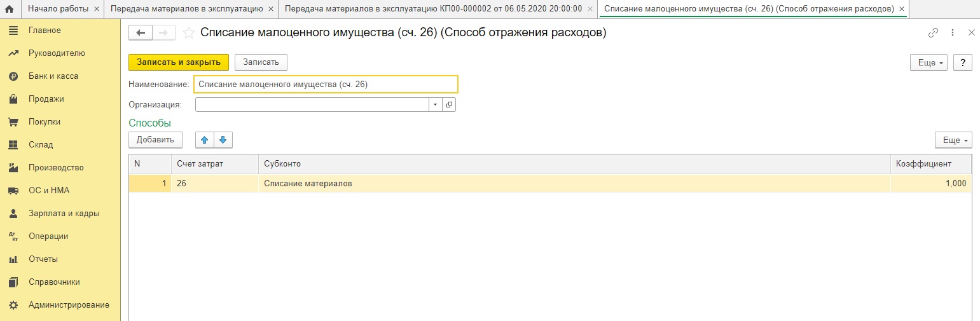This screenshot has height=321, width=980.
Task: Open help with the question mark button
Action: pos(963,62)
